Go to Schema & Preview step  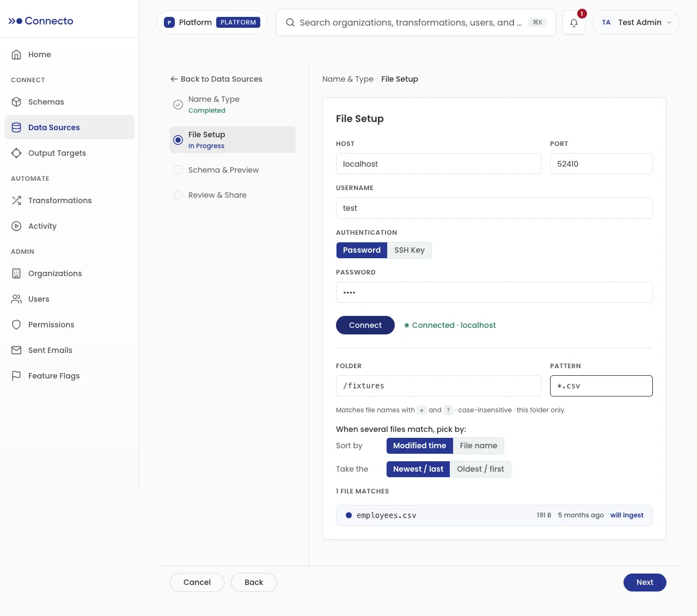(224, 170)
